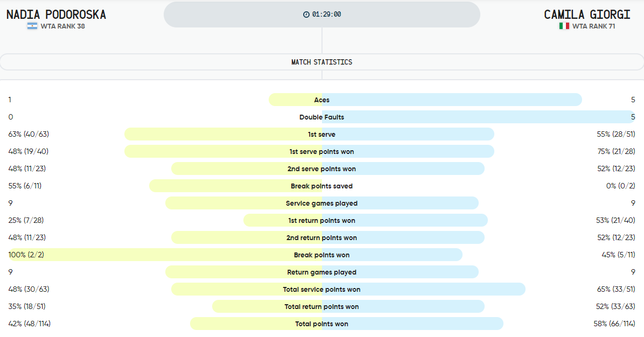Viewport: 644px width, 337px height.
Task: Select the 1st serve statistic row
Action: (x=322, y=134)
